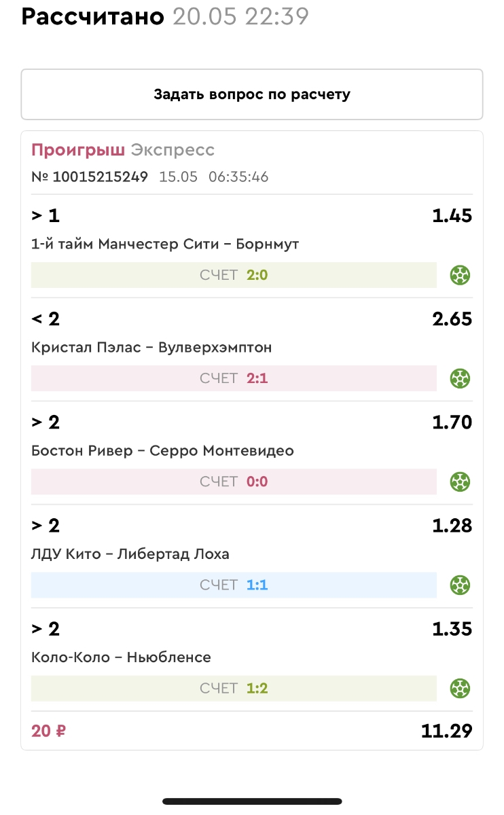Open the Коло-Коло – Ньюбленсе match
The height and width of the screenshot is (815, 504).
[x=121, y=657]
